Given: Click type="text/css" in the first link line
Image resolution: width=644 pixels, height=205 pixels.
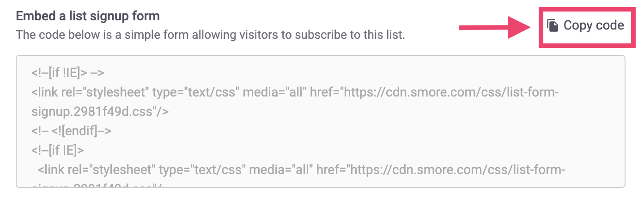Looking at the screenshot, I should pyautogui.click(x=194, y=92).
